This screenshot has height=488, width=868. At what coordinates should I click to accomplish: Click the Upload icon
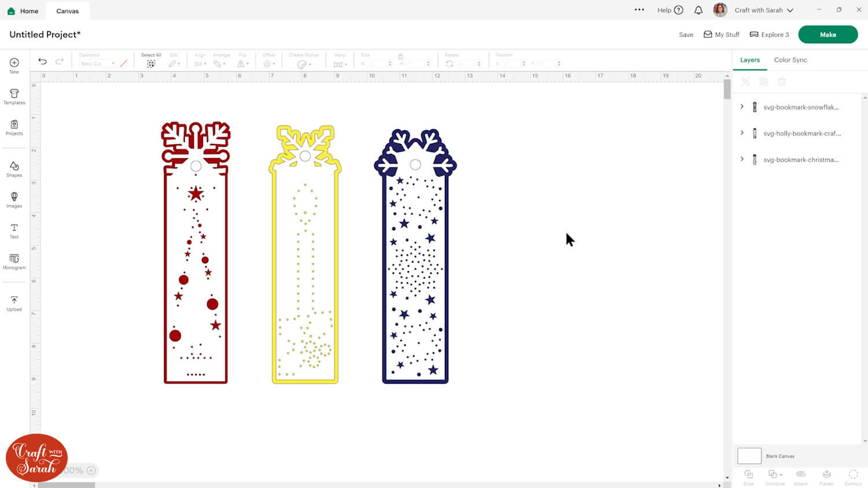(x=14, y=303)
